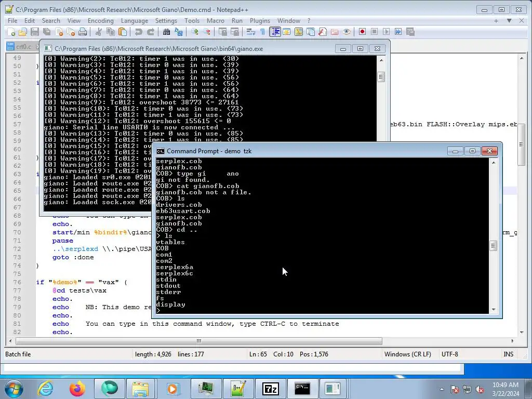This screenshot has height=399, width=532.
Task: Open the Encoding menu
Action: coord(101,21)
